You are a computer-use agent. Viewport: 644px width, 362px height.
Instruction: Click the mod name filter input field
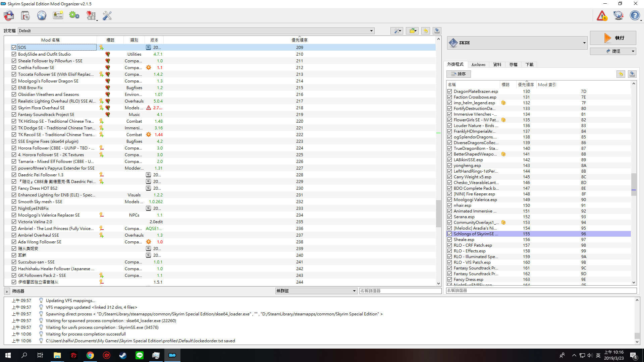400,291
